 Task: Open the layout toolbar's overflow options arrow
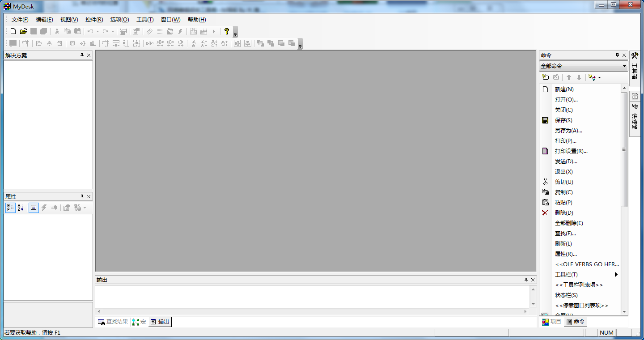pyautogui.click(x=300, y=44)
